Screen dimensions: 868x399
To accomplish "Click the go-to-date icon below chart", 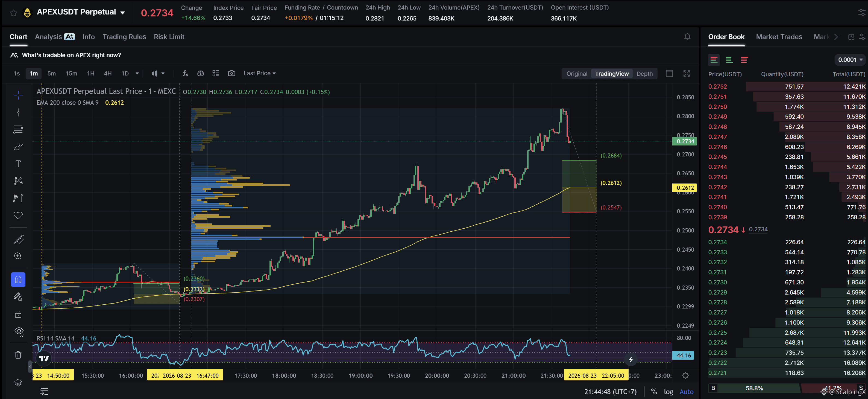I will (45, 391).
